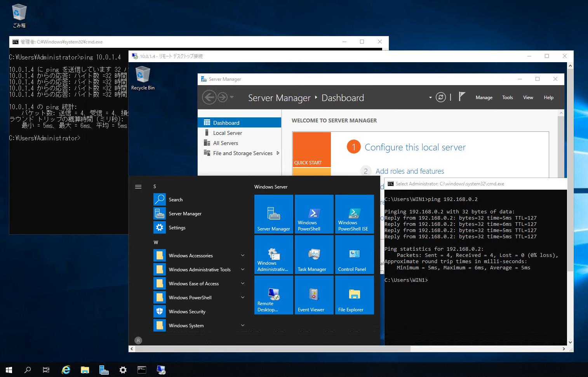Screen dimensions: 588x377
Task: Open Windows Security from the Start list
Action: pyautogui.click(x=200, y=311)
